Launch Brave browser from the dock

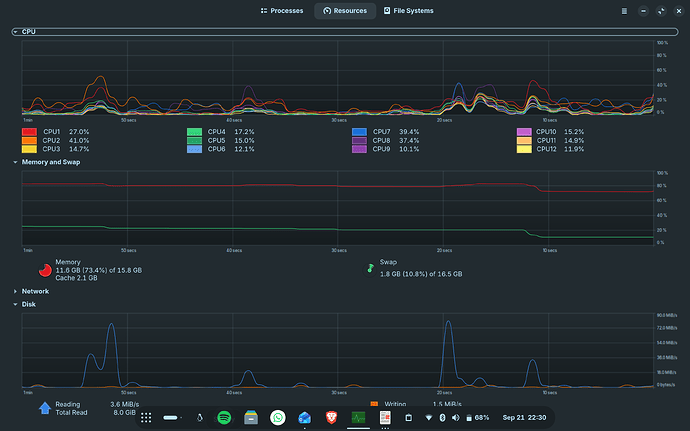point(331,417)
